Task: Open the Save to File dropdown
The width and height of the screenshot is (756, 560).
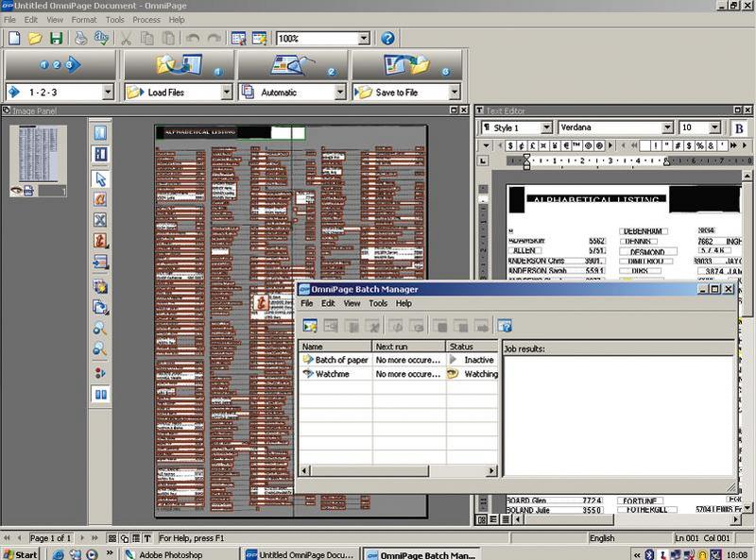Action: click(x=455, y=92)
